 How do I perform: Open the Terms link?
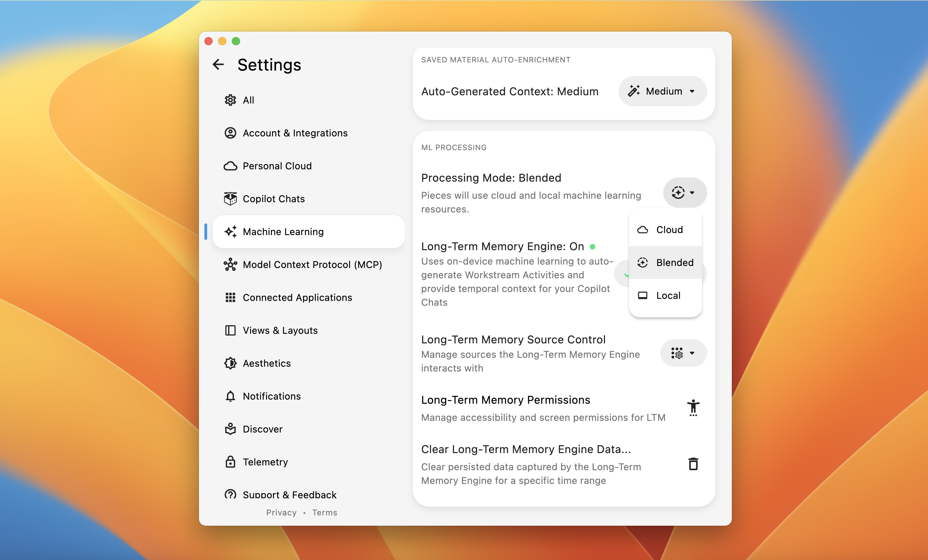(325, 513)
